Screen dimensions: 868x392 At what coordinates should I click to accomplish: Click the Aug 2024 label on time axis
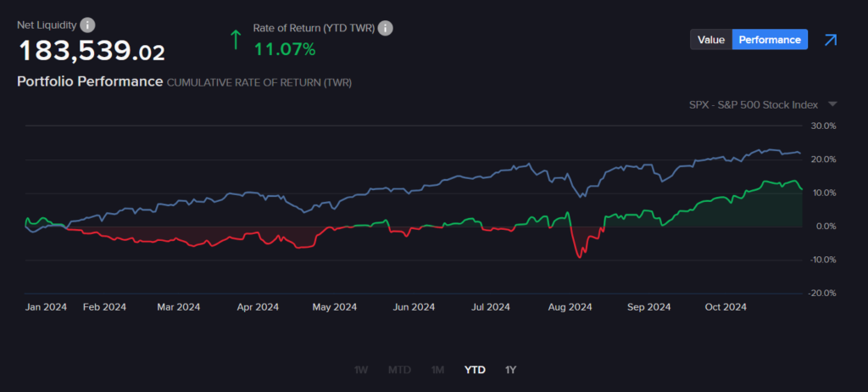[570, 307]
